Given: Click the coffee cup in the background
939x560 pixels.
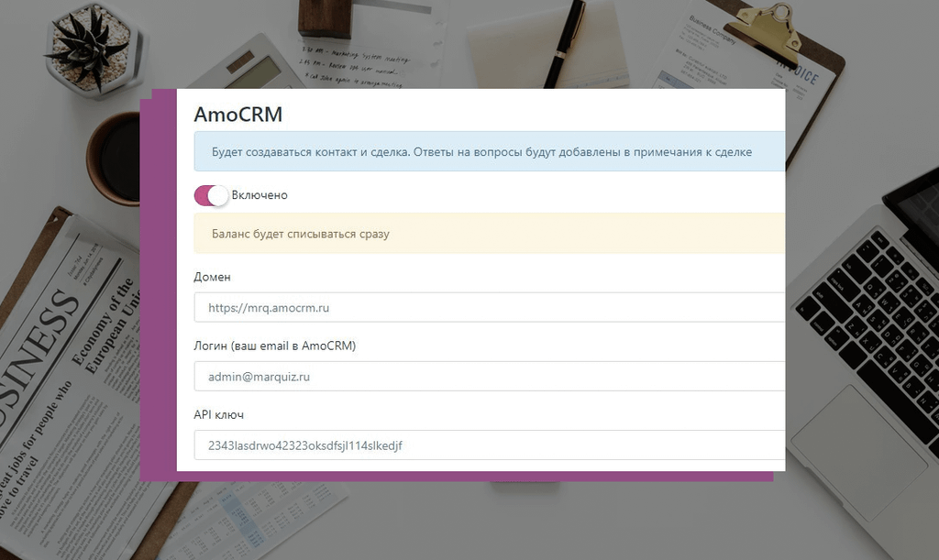Looking at the screenshot, I should point(113,159).
